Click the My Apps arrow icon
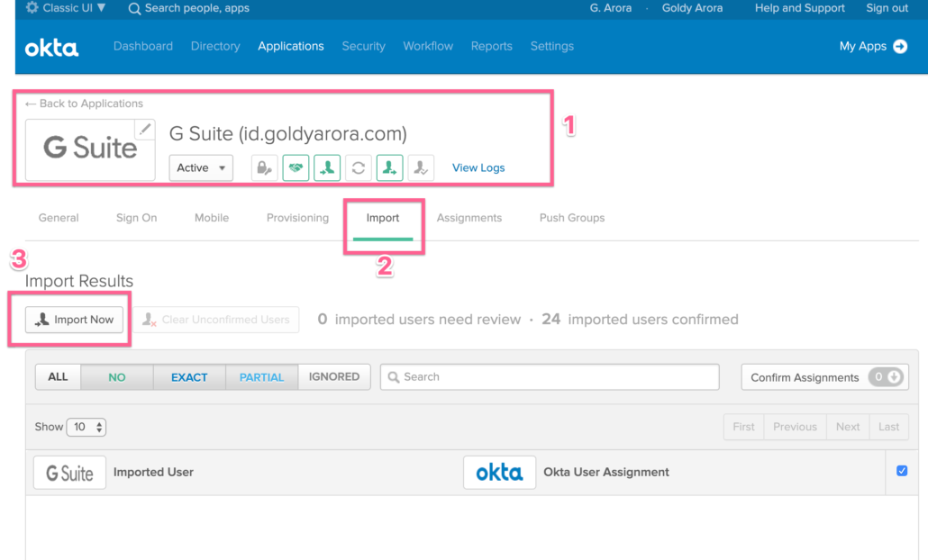Image resolution: width=928 pixels, height=560 pixels. click(900, 46)
